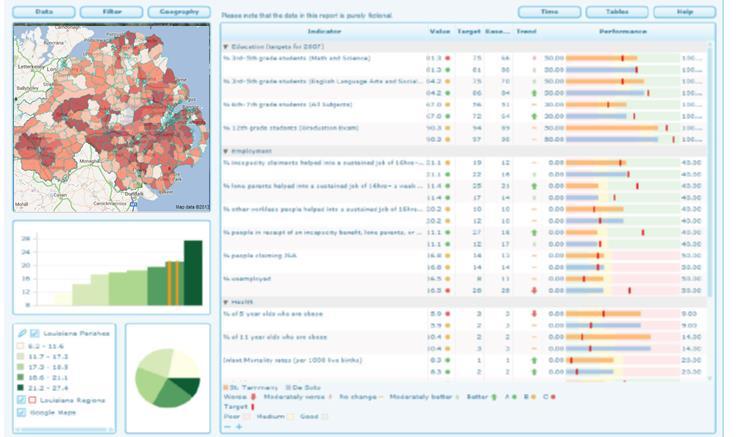Image resolution: width=738 pixels, height=437 pixels.
Task: Click the pencil edit icon beside Louisiana Parishes
Action: pyautogui.click(x=22, y=333)
